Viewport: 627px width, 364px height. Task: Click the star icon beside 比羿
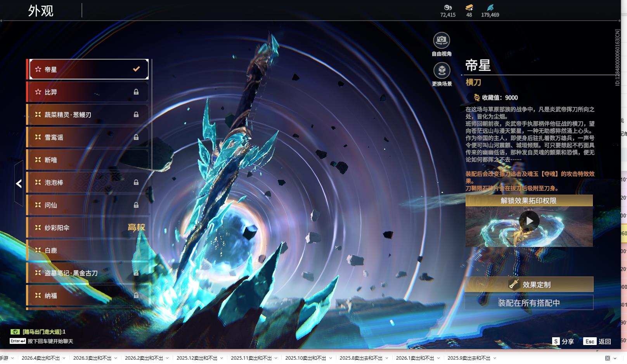38,92
